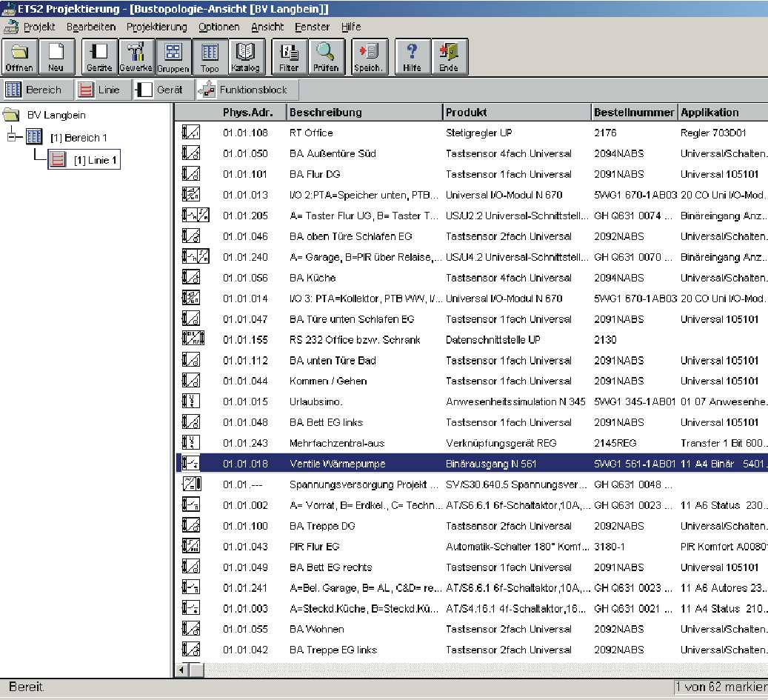This screenshot has width=768, height=700.
Task: Run Prüfen magnifier check icon
Action: coord(326,57)
